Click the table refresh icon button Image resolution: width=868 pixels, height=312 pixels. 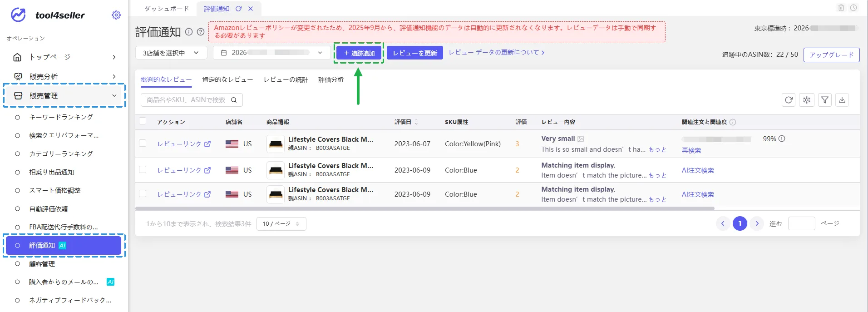click(x=789, y=100)
